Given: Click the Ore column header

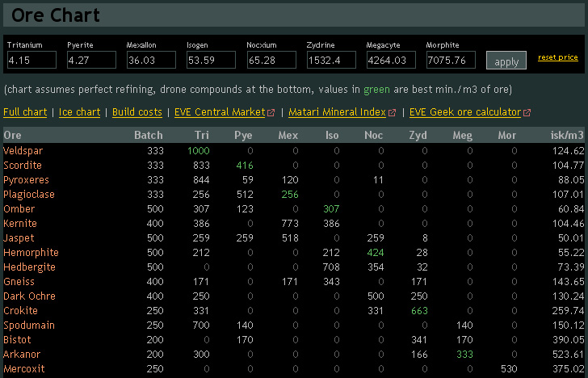Looking at the screenshot, I should click(12, 135).
